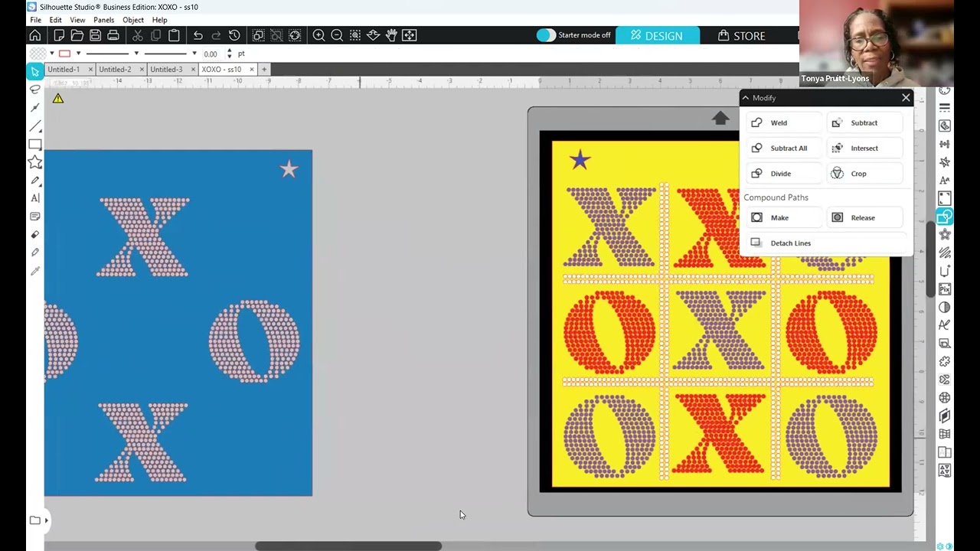Open the line color dropdown arrow
Viewport: 980px width, 551px height.
point(78,54)
